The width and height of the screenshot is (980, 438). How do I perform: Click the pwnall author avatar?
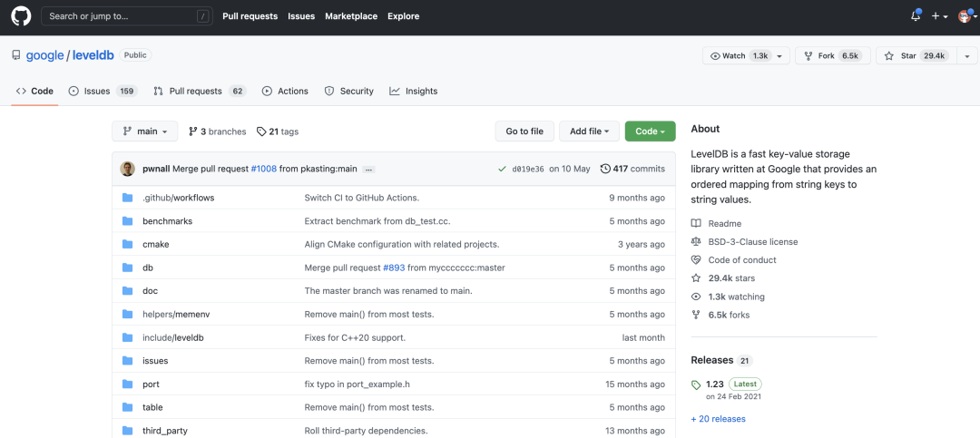(128, 169)
